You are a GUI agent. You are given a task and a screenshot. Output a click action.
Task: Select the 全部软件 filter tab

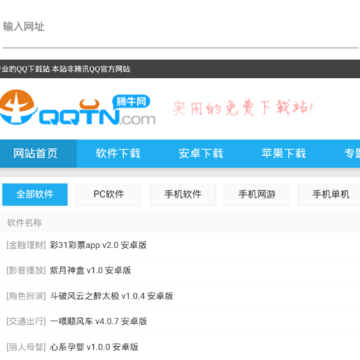click(35, 194)
